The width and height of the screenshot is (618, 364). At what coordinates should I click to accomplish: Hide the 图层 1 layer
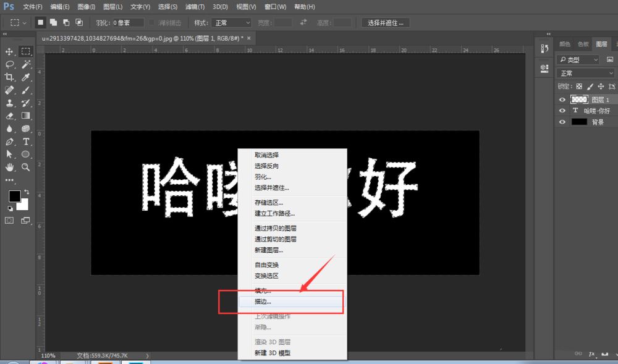[562, 99]
